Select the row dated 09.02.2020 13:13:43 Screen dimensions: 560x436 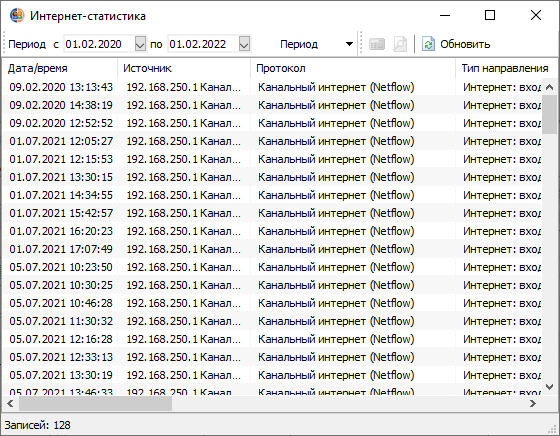coord(272,87)
